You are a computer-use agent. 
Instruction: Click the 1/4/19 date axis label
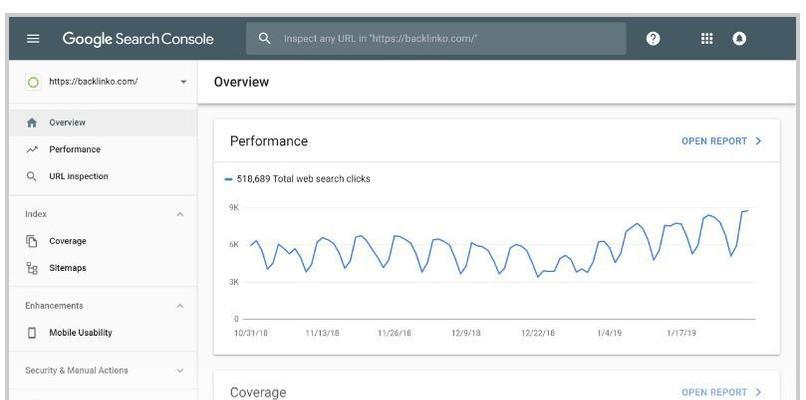click(x=609, y=333)
